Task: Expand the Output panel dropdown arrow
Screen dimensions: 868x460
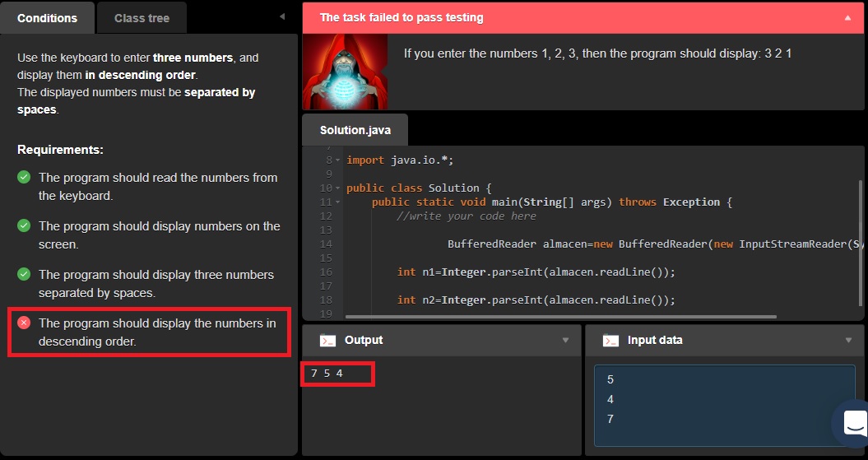Action: click(x=565, y=340)
